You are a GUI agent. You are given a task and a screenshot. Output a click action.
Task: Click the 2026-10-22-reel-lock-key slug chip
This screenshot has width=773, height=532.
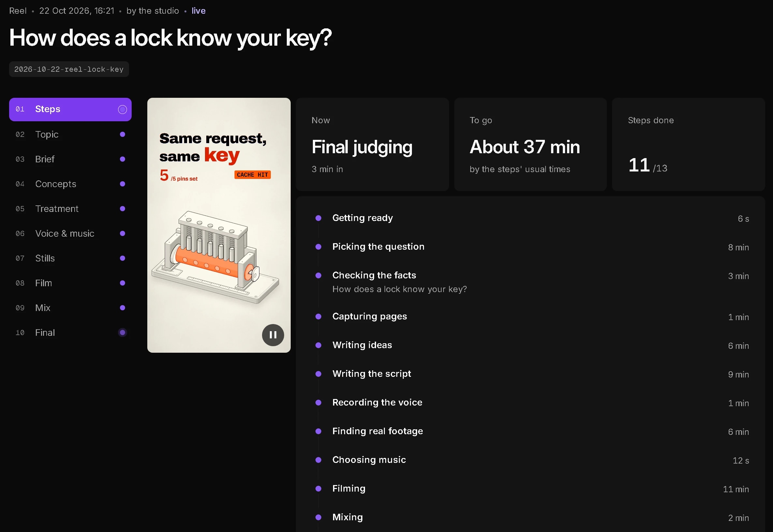pyautogui.click(x=69, y=69)
